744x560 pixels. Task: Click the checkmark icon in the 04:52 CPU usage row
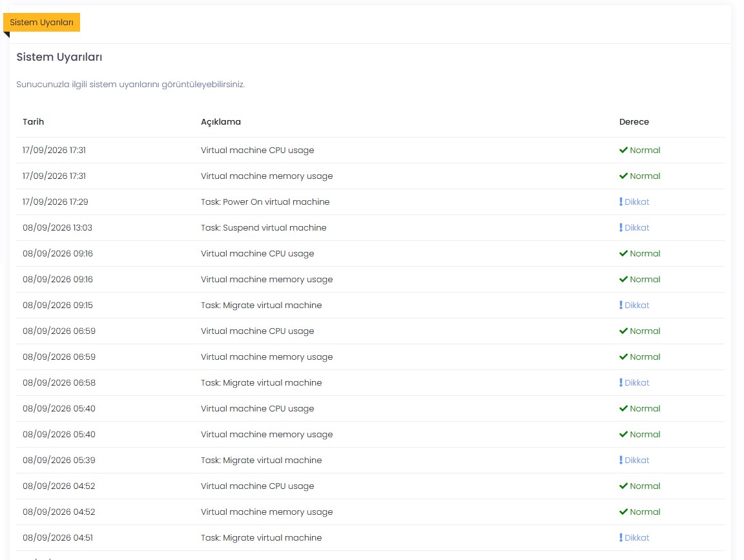click(x=623, y=486)
